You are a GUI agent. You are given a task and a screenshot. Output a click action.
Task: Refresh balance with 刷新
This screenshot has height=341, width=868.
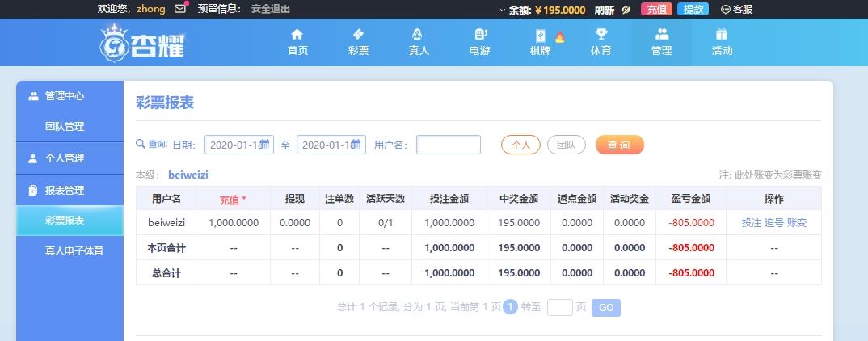(x=605, y=10)
